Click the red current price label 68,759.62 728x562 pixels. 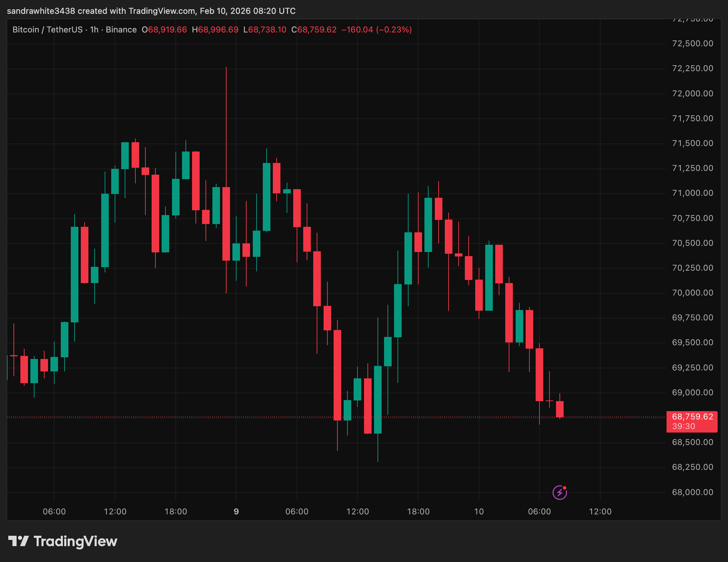[x=692, y=417]
